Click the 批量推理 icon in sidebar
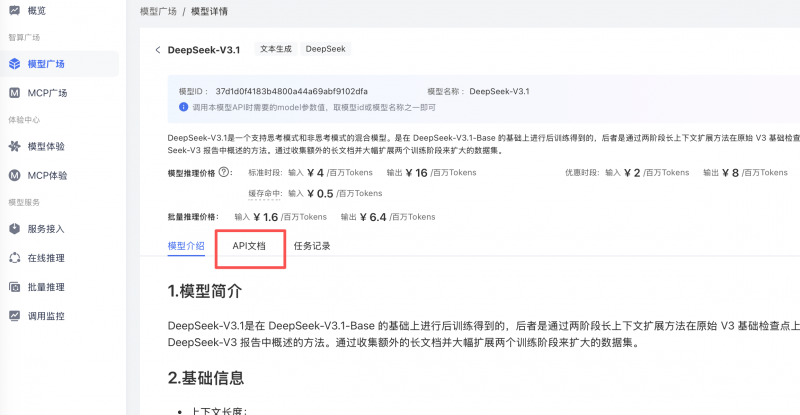 (x=15, y=287)
